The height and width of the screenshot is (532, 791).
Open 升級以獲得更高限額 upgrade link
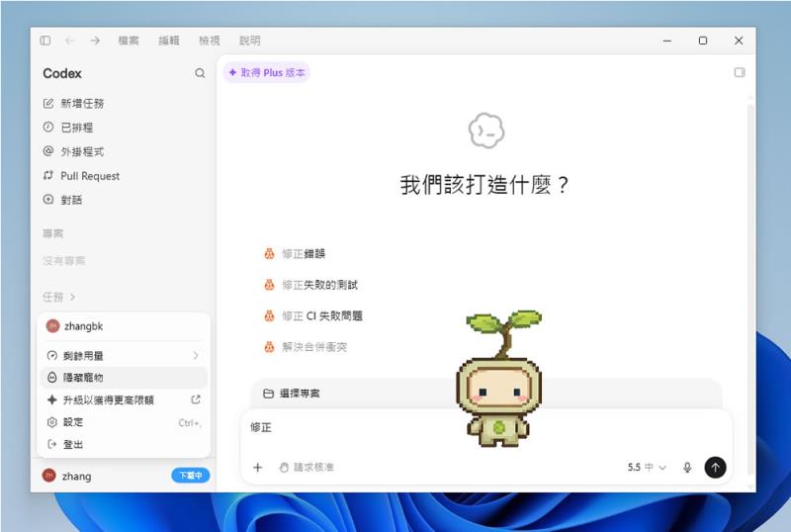(x=124, y=400)
